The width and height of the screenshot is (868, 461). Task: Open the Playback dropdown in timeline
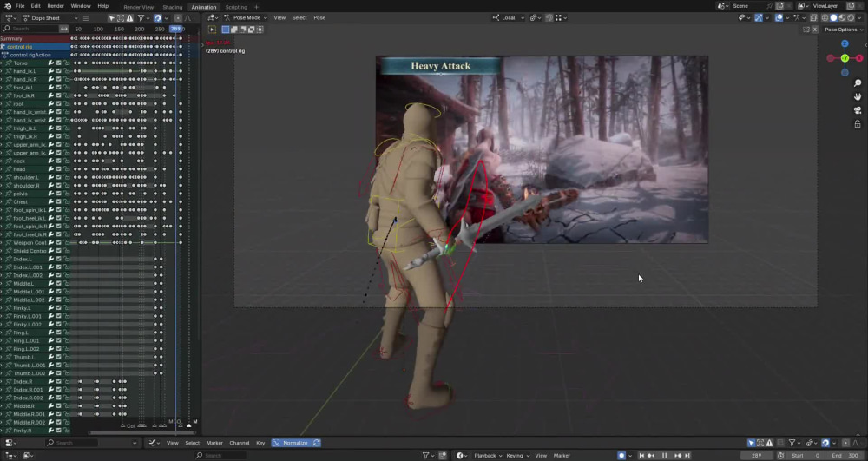click(487, 456)
